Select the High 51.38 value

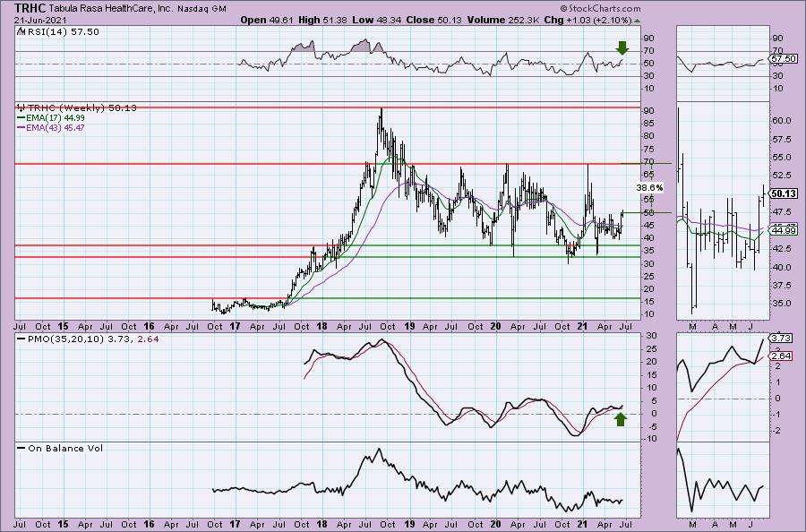[322, 20]
